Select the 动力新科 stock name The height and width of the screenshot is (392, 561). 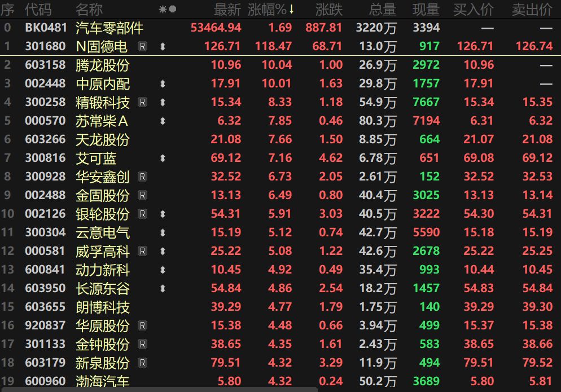pos(103,270)
